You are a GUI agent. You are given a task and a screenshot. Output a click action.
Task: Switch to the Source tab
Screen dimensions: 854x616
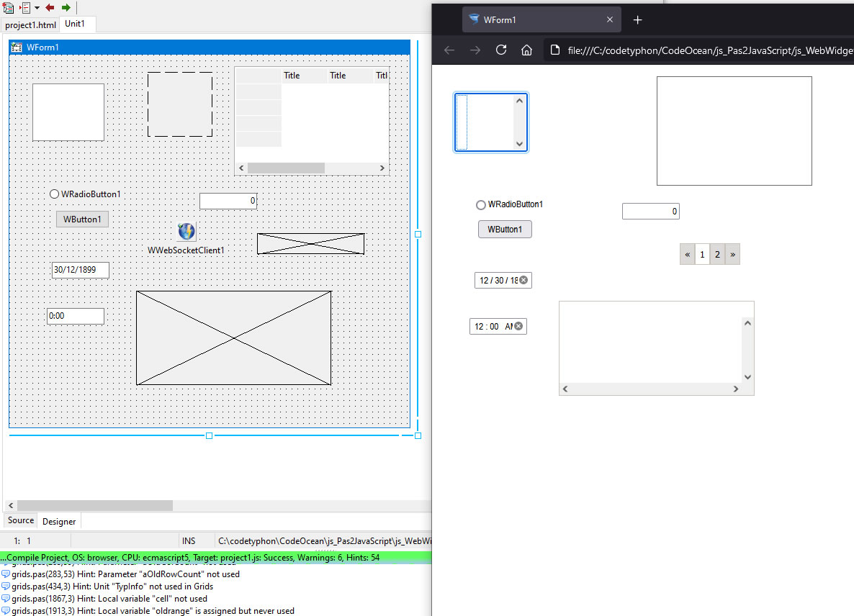(x=21, y=520)
